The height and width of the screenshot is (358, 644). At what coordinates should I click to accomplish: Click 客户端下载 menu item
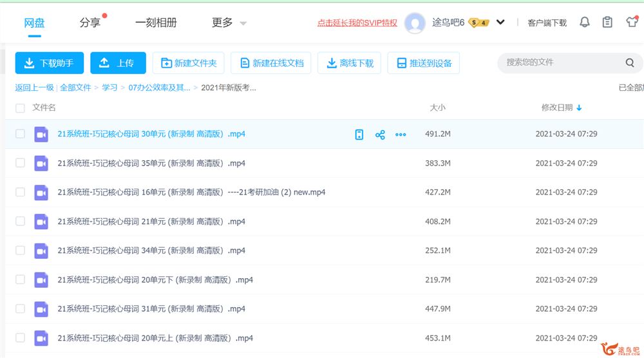tap(547, 23)
